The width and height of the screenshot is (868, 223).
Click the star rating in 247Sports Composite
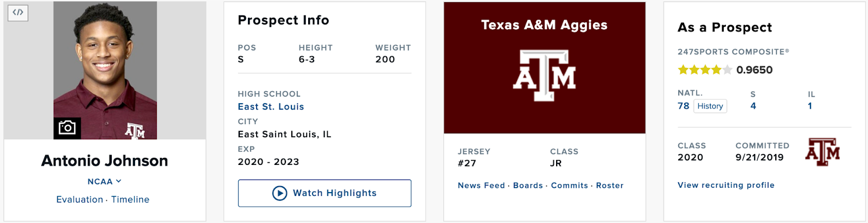pos(705,70)
